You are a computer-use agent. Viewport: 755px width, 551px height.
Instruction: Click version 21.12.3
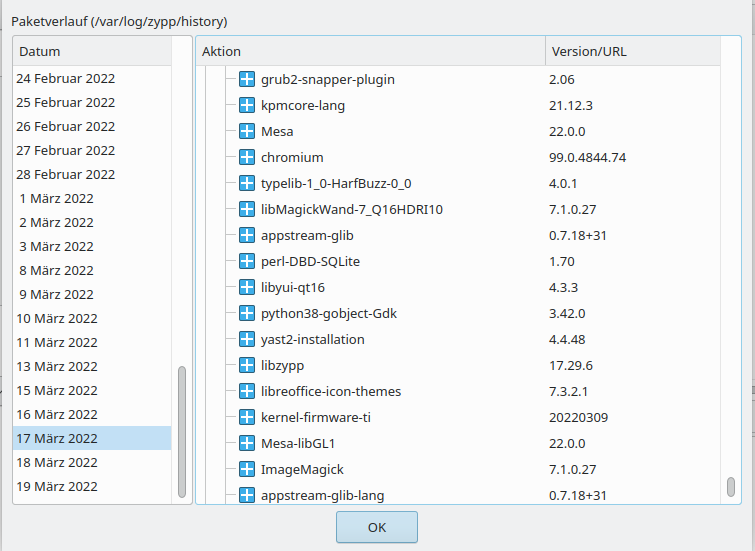[x=571, y=105]
